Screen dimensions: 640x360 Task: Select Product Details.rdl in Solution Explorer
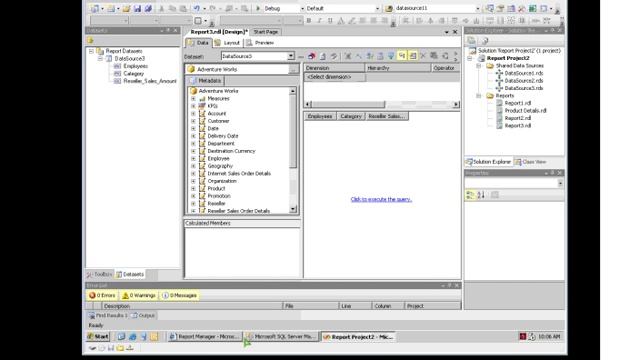point(525,111)
